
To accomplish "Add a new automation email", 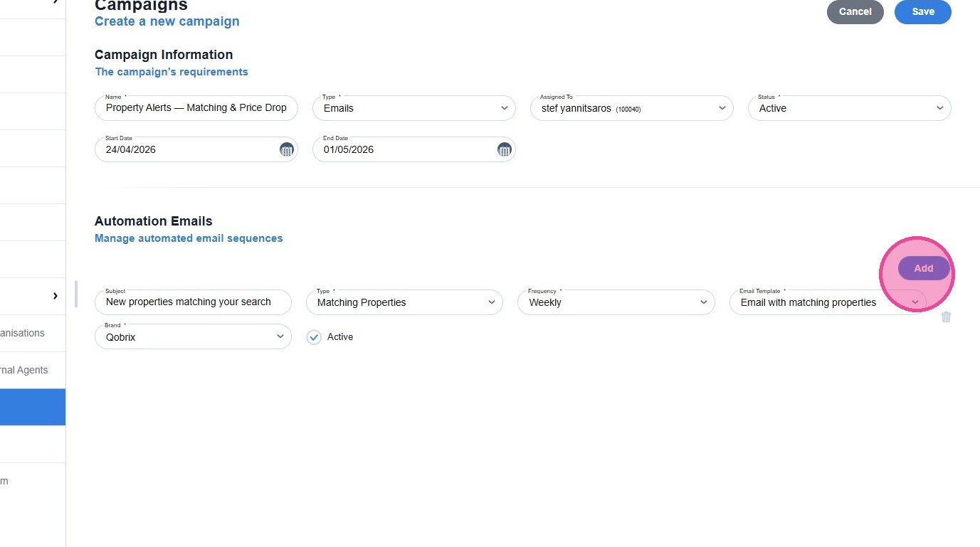I will point(924,268).
